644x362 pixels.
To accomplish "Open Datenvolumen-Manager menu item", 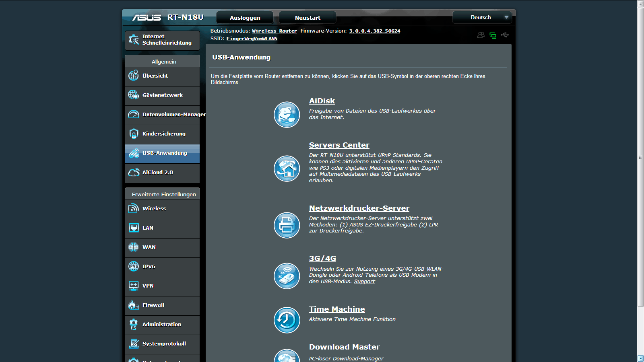I will [x=162, y=115].
